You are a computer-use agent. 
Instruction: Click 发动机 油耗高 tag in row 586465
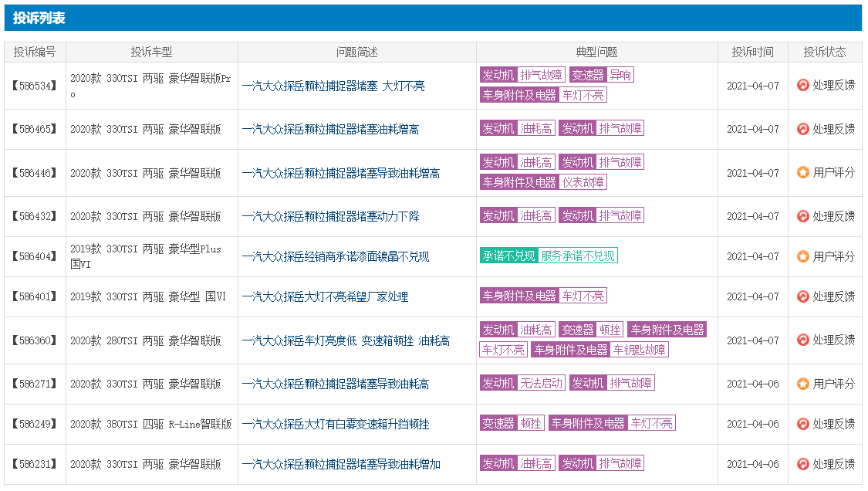click(518, 129)
